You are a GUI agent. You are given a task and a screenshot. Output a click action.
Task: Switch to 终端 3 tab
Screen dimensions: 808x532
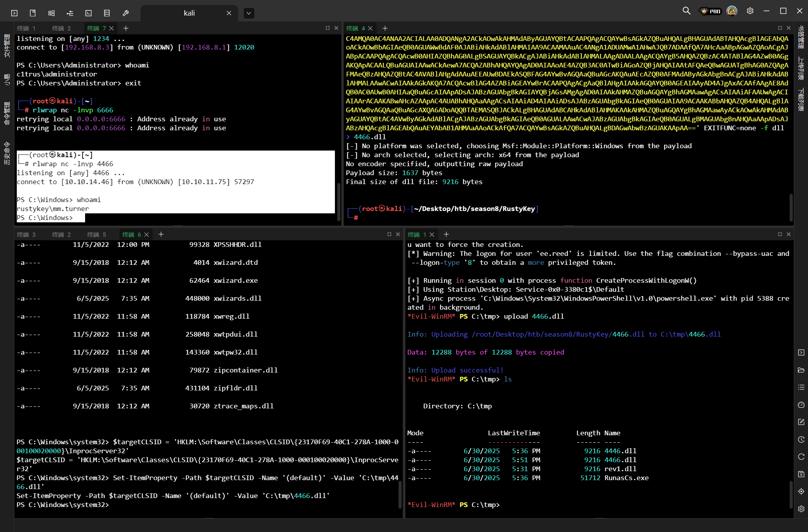(27, 234)
